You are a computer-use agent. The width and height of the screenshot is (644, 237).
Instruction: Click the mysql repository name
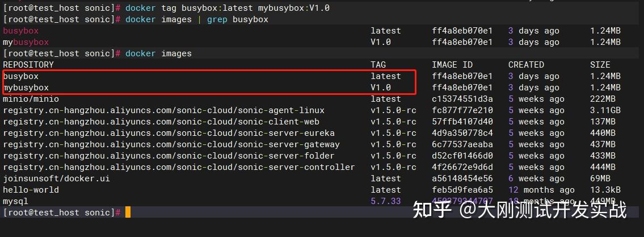click(15, 201)
